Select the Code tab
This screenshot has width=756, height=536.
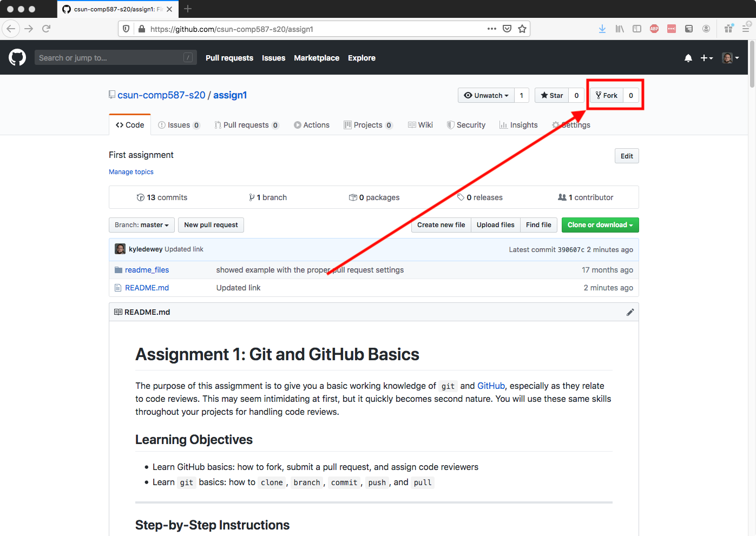[x=130, y=125]
